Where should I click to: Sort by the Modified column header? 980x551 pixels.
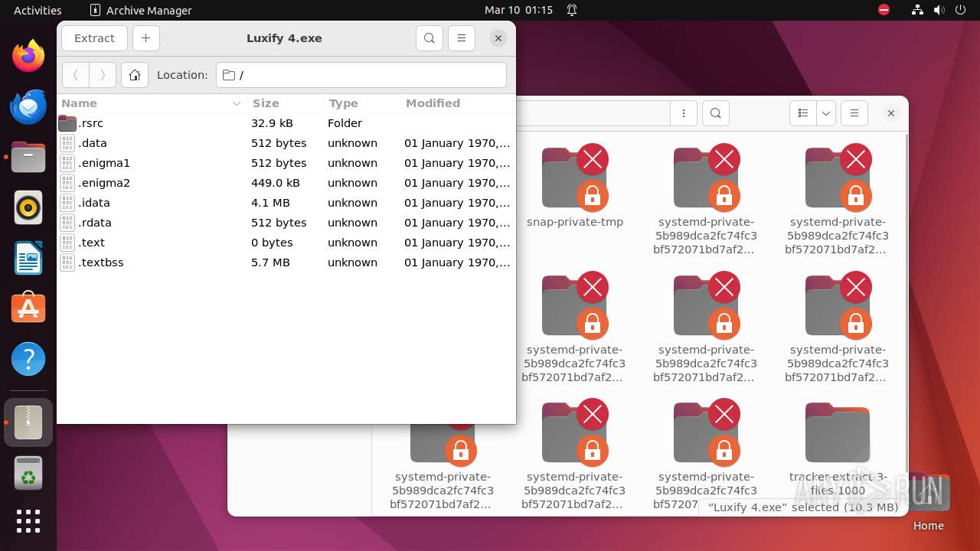point(457,103)
